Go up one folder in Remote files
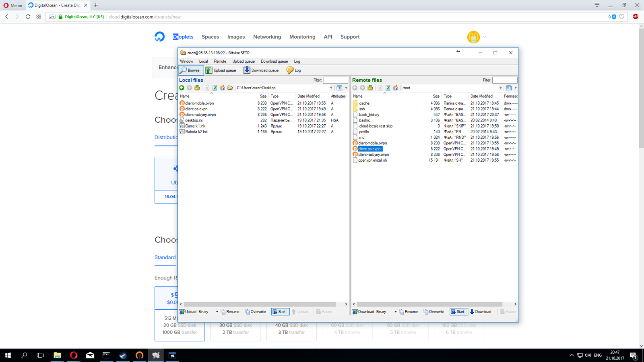Screen dimensions: 644x362 [370, 88]
